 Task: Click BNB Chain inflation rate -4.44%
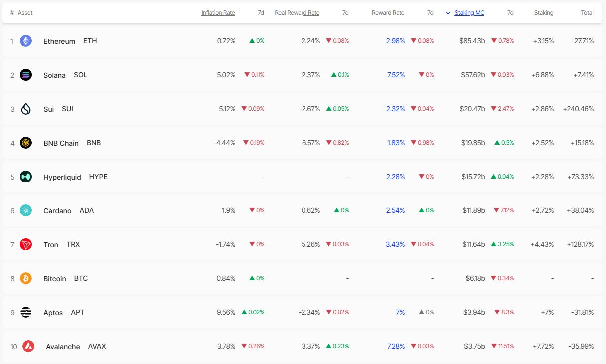224,143
